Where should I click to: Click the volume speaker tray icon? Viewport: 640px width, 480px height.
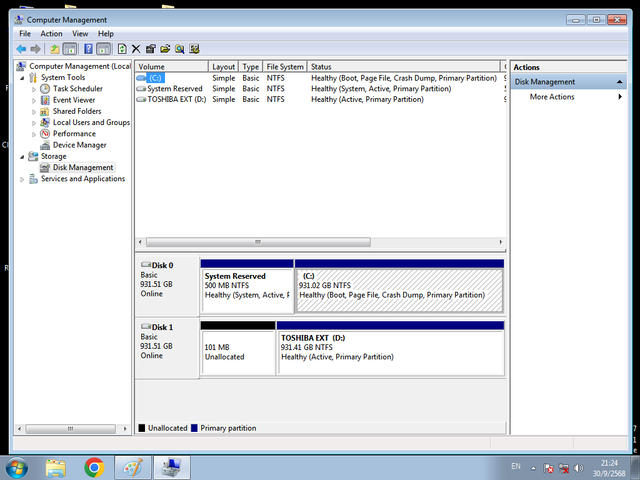[578, 468]
